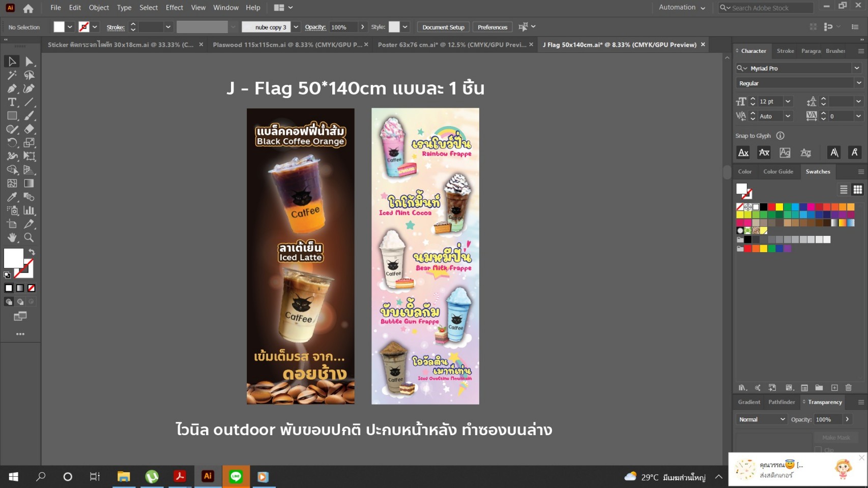
Task: Pick the Eyedropper tool
Action: (x=12, y=197)
